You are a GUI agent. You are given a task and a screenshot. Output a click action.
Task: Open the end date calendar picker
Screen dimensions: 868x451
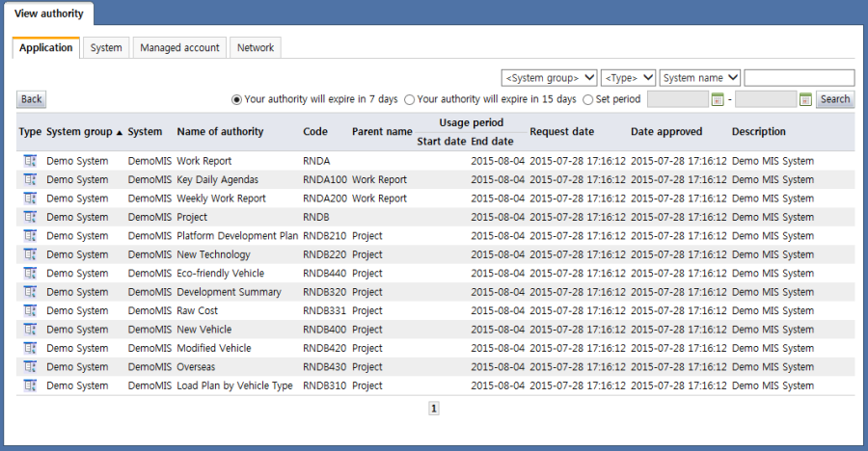[x=805, y=99]
